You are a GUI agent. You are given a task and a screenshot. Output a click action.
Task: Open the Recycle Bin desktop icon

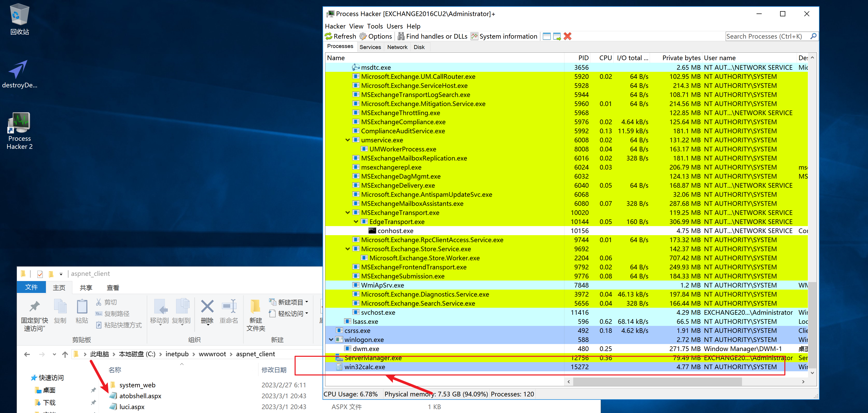pyautogui.click(x=19, y=18)
